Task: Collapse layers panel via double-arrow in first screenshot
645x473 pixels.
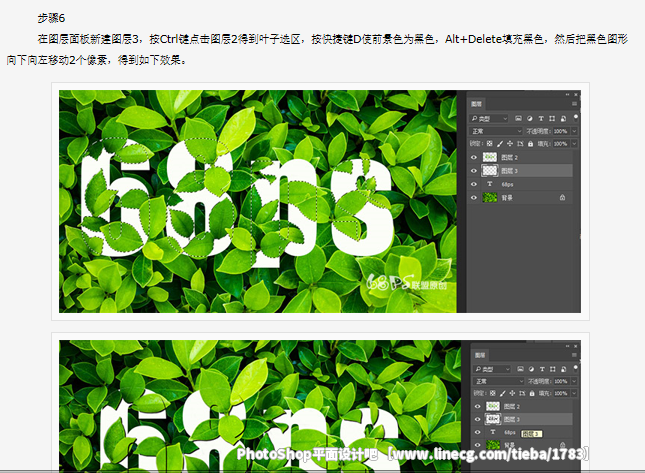Action: pyautogui.click(x=567, y=95)
